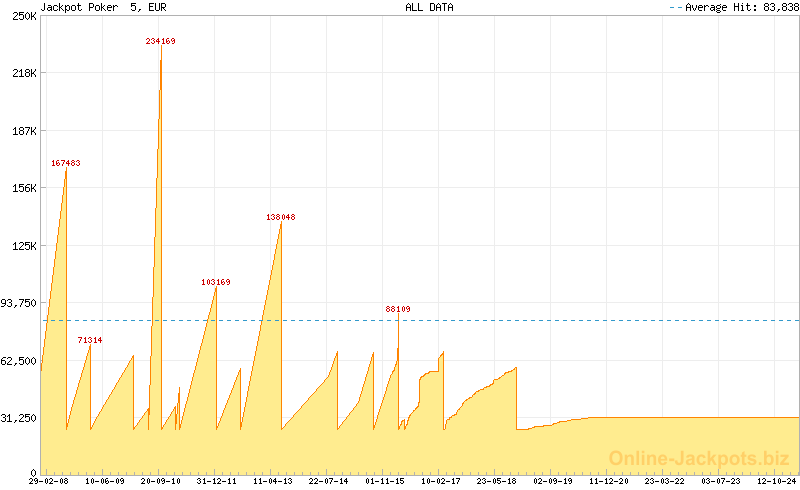Click the 234169 peak value label
The image size is (800, 490).
(160, 41)
